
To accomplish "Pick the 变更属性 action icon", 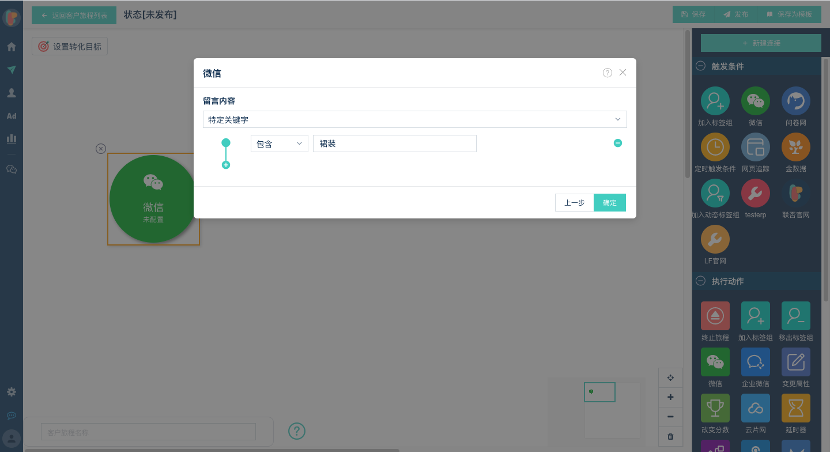I will pos(796,362).
